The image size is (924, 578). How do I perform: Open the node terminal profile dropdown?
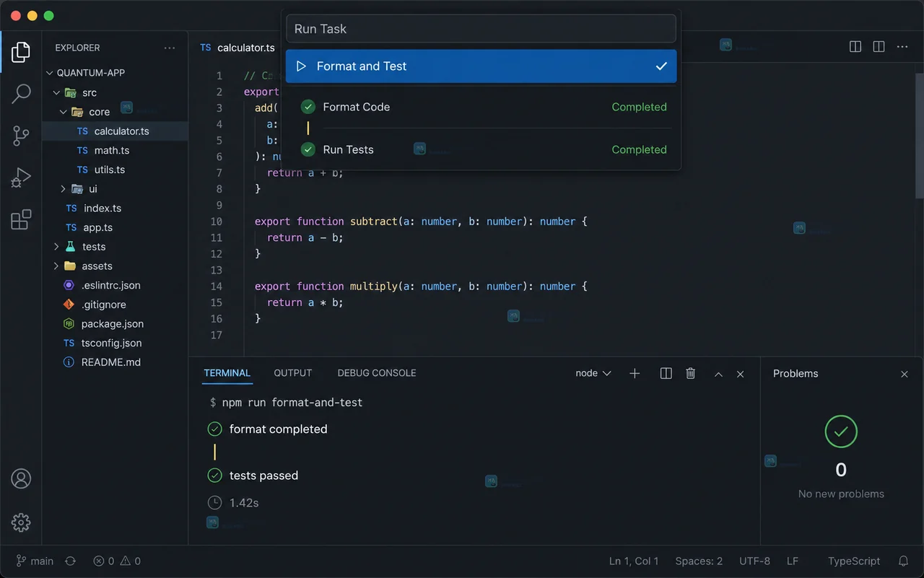(593, 373)
